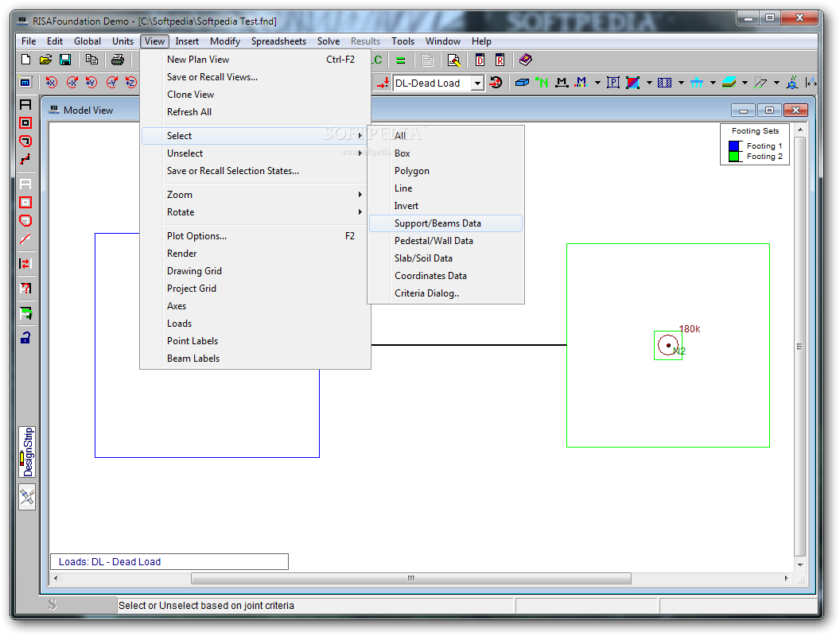Viewport: 840px width, 636px height.
Task: Click the invert selection red arrows icon
Action: 25,263
